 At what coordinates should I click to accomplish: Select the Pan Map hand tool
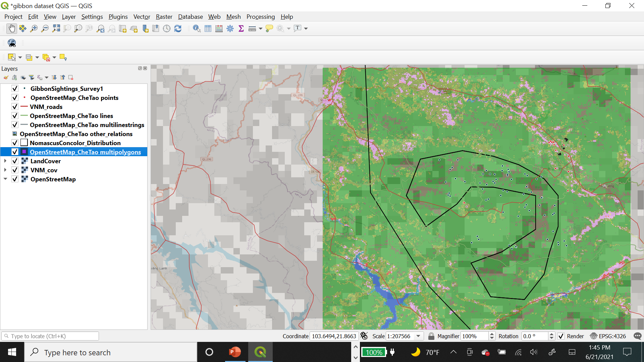coord(12,28)
